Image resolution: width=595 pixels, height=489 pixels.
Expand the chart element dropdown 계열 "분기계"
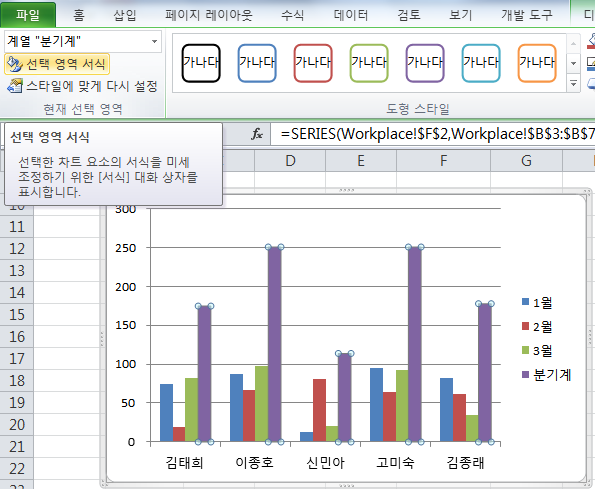click(x=154, y=41)
